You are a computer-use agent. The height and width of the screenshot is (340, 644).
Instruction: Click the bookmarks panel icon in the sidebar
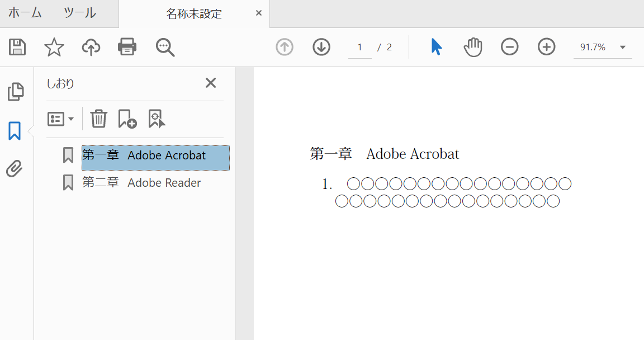coord(15,131)
